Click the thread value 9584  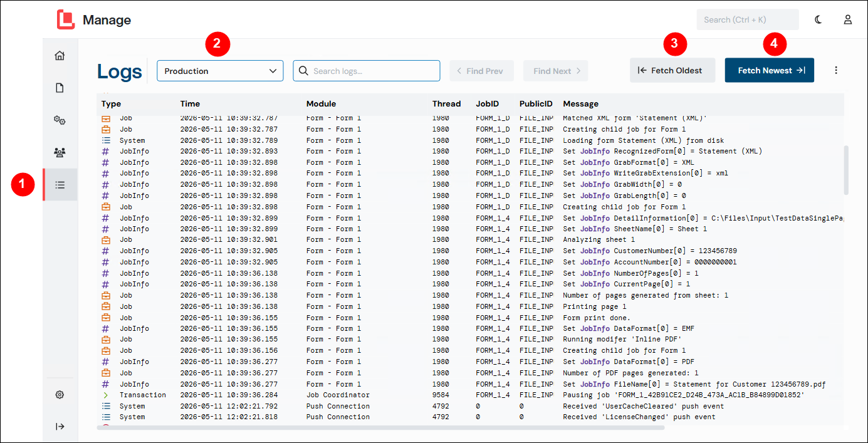[x=441, y=395]
